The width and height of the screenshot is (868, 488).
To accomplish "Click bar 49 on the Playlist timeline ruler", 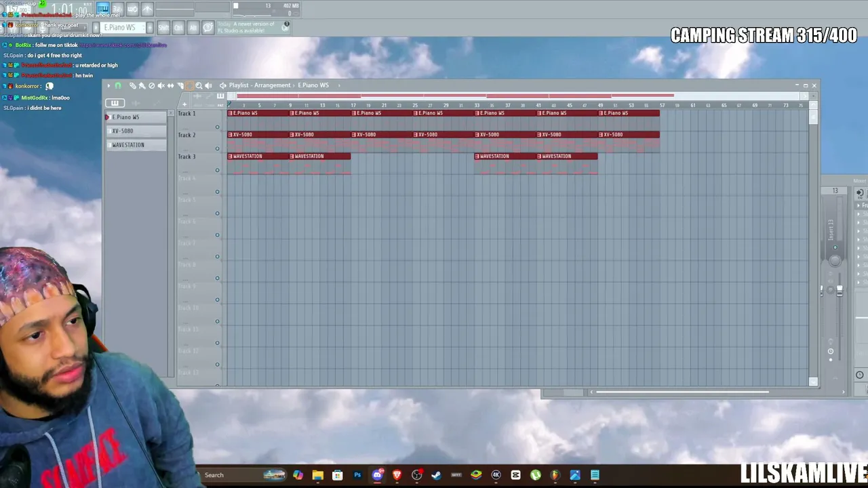I will click(x=601, y=105).
